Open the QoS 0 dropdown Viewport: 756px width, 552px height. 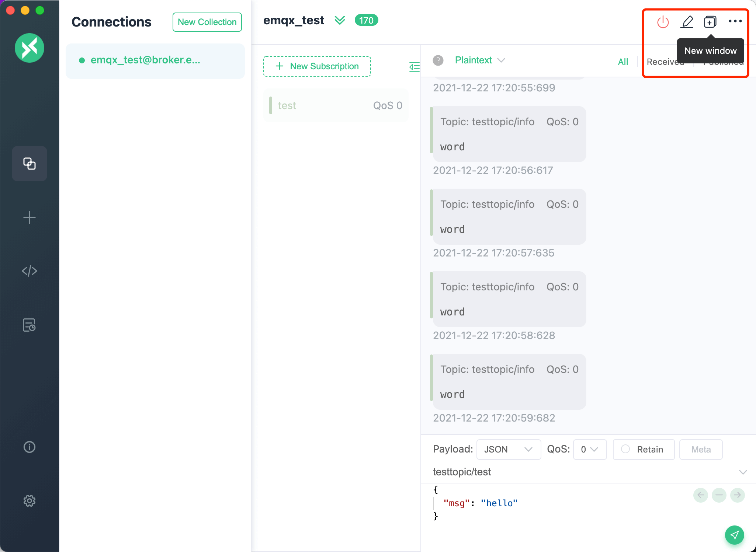(589, 449)
